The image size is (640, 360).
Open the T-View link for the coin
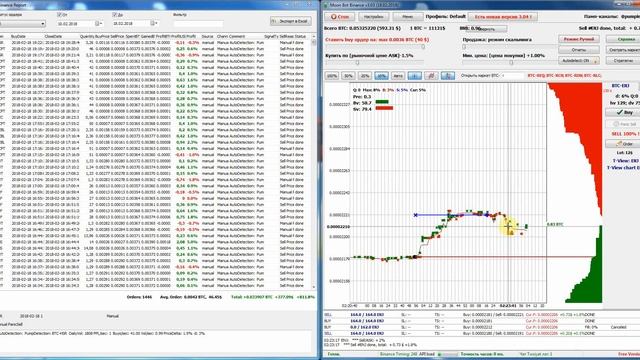[x=626, y=161]
